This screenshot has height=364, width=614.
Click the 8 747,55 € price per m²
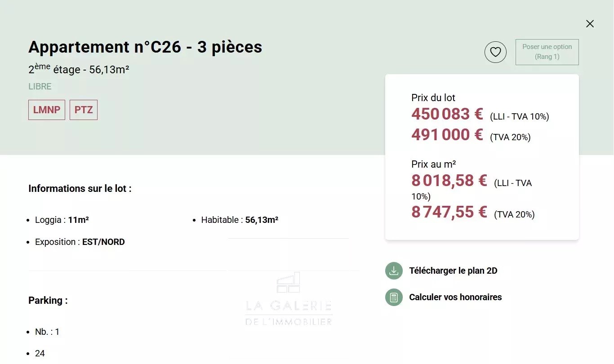pyautogui.click(x=449, y=212)
